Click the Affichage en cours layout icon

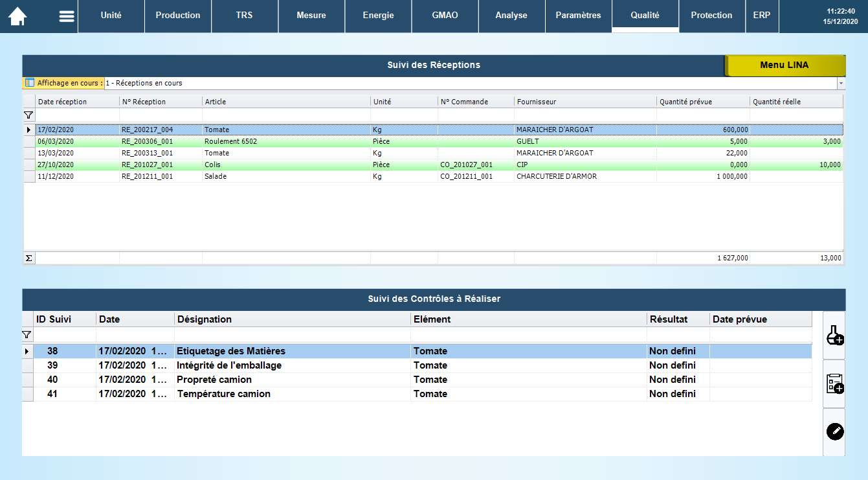(30, 83)
